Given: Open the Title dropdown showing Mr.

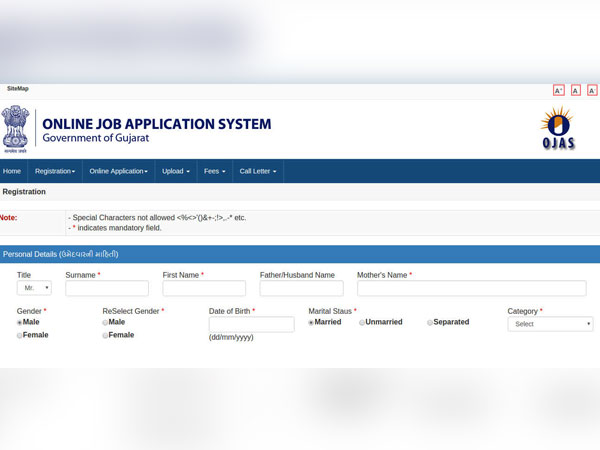Looking at the screenshot, I should [34, 288].
